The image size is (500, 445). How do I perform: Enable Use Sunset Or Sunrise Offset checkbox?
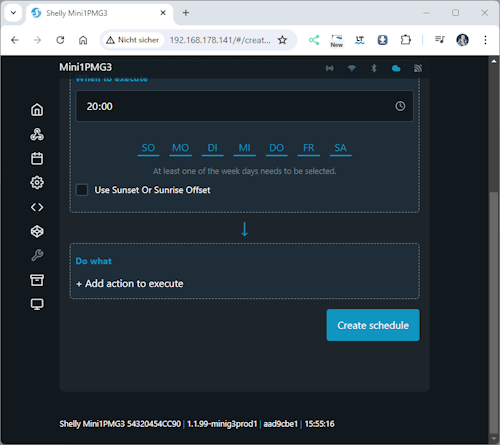point(82,190)
